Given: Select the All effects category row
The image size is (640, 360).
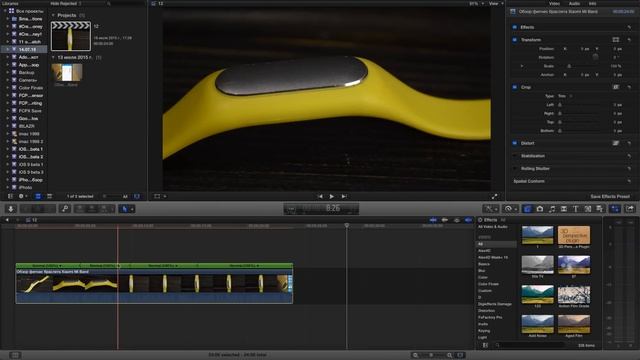Looking at the screenshot, I should [496, 244].
